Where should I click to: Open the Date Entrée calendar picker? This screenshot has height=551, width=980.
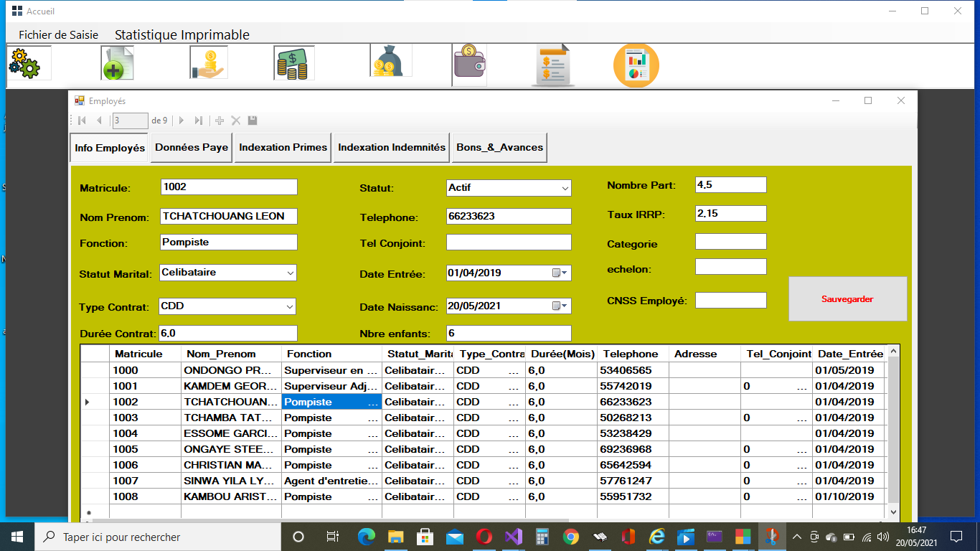pos(560,273)
